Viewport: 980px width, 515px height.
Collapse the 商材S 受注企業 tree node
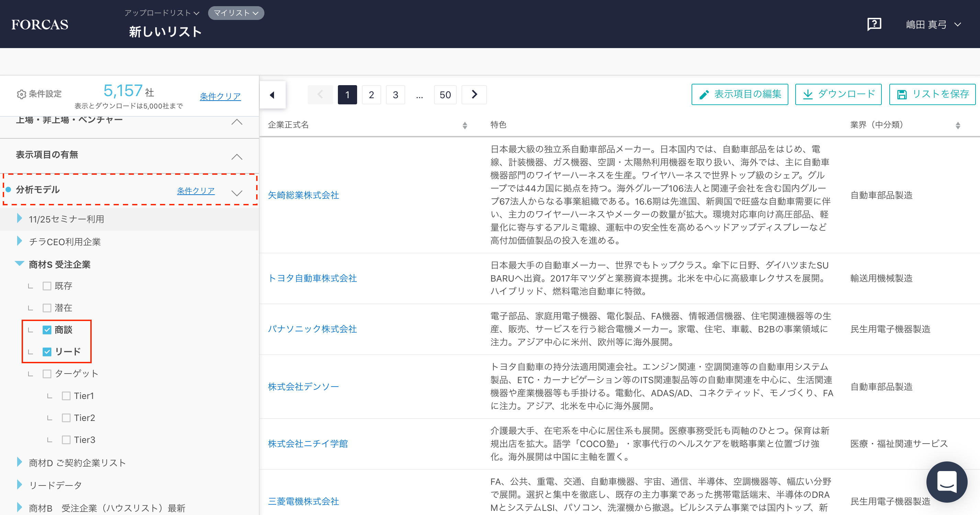[x=20, y=264]
